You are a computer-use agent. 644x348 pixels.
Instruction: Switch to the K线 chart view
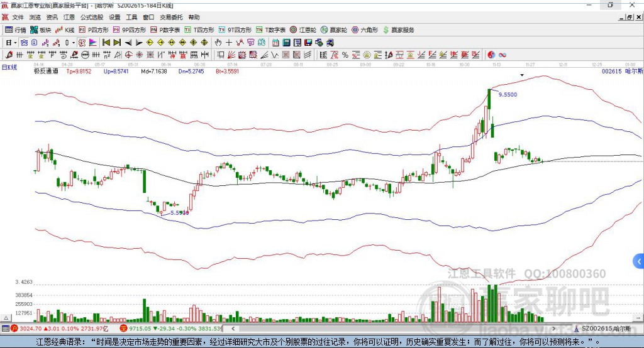tap(65, 30)
